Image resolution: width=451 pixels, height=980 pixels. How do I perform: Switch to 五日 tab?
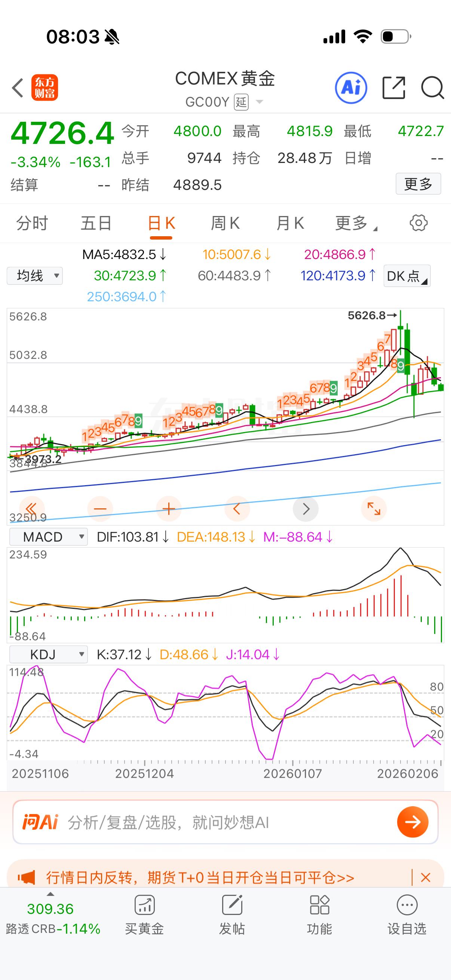96,223
